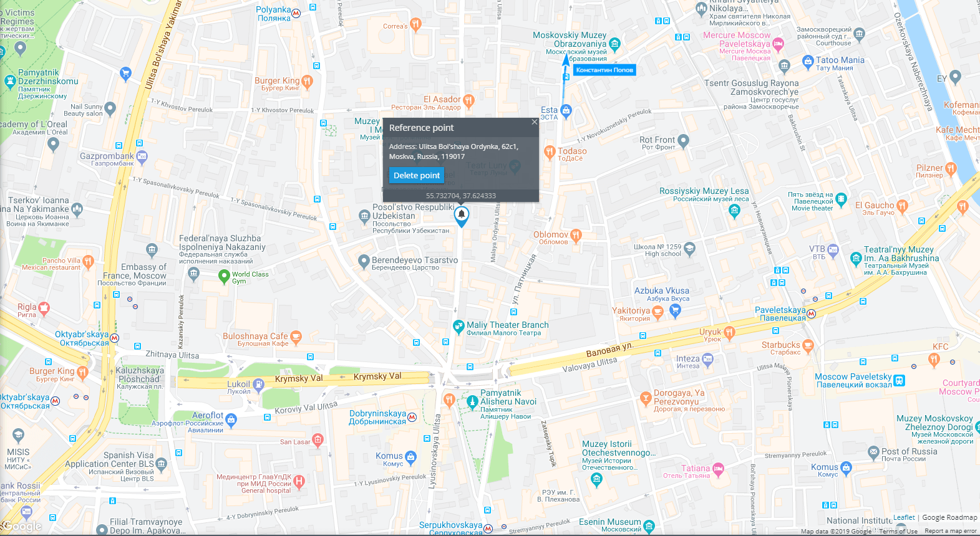This screenshot has height=536, width=980.
Task: Click the Школа № 1259 High school pin
Action: click(689, 249)
